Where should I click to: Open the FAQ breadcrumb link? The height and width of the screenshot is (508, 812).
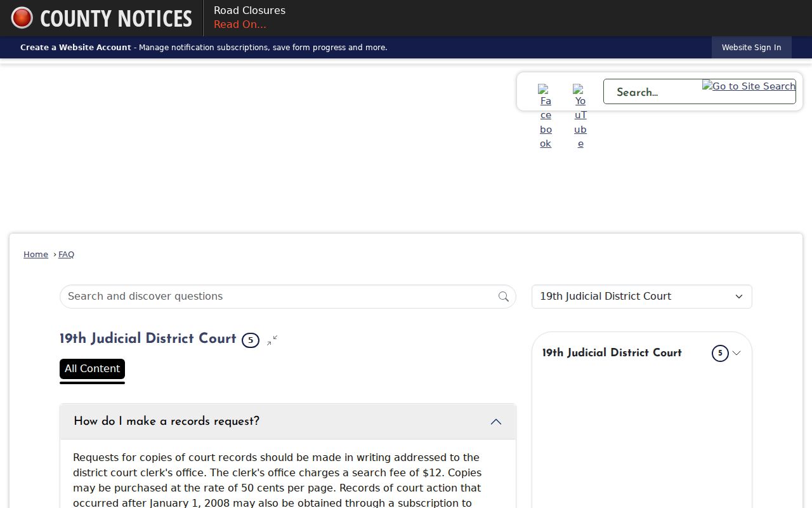tap(66, 254)
